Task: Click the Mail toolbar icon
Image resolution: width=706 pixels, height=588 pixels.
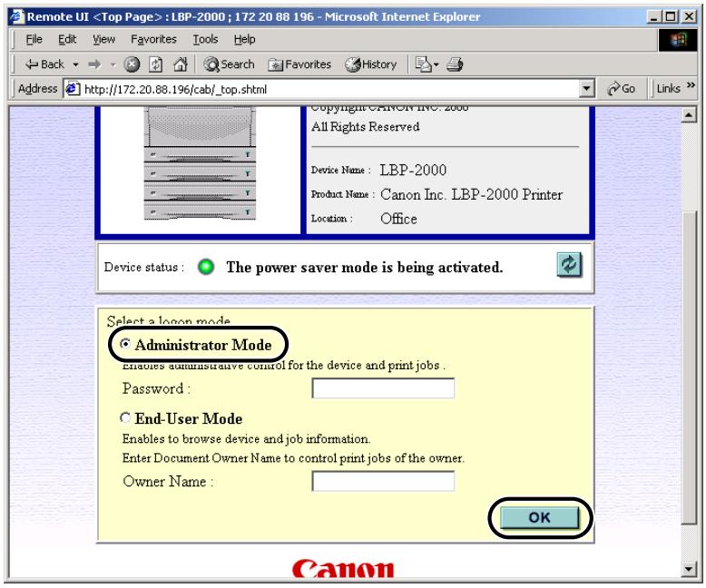Action: 423,64
